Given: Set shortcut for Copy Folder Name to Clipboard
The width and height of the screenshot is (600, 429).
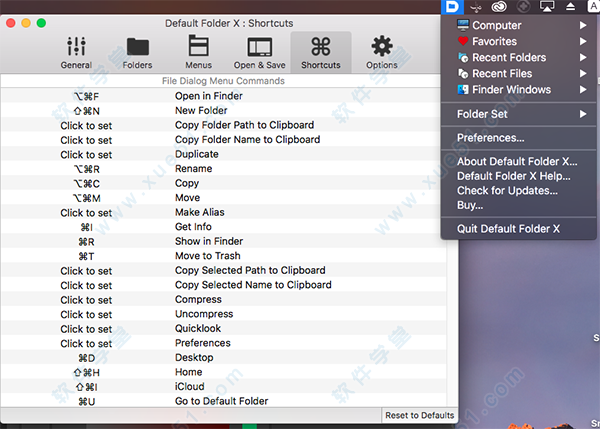Looking at the screenshot, I should click(x=86, y=140).
